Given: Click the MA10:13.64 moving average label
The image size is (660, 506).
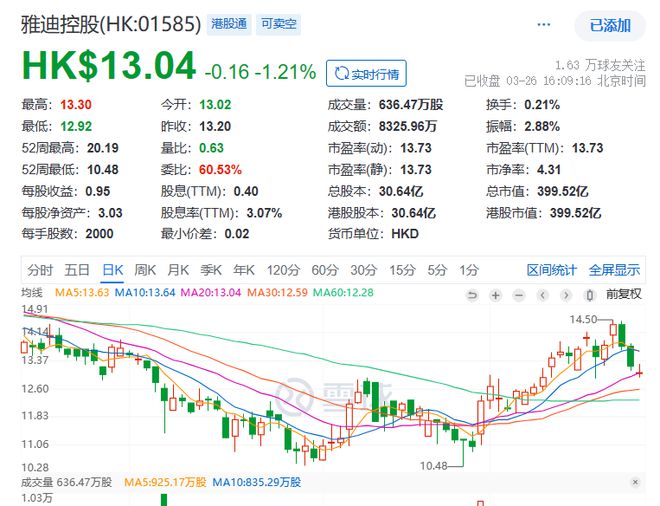Looking at the screenshot, I should click(x=145, y=293).
